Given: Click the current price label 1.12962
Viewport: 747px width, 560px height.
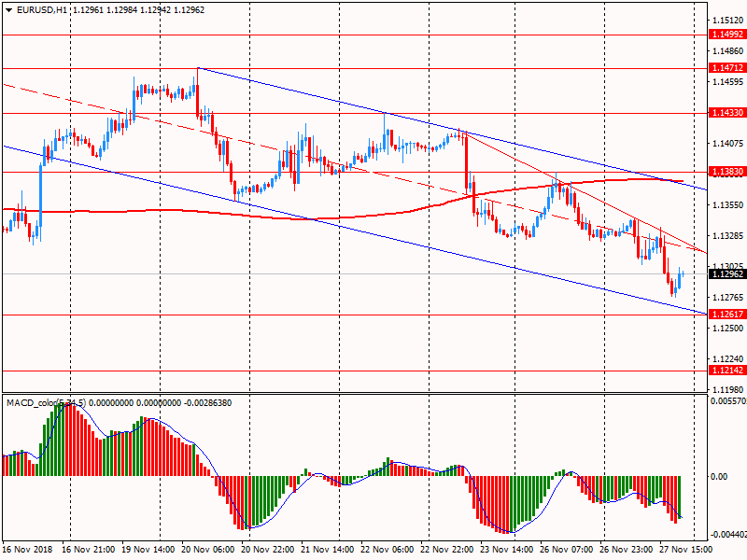Looking at the screenshot, I should tap(726, 274).
